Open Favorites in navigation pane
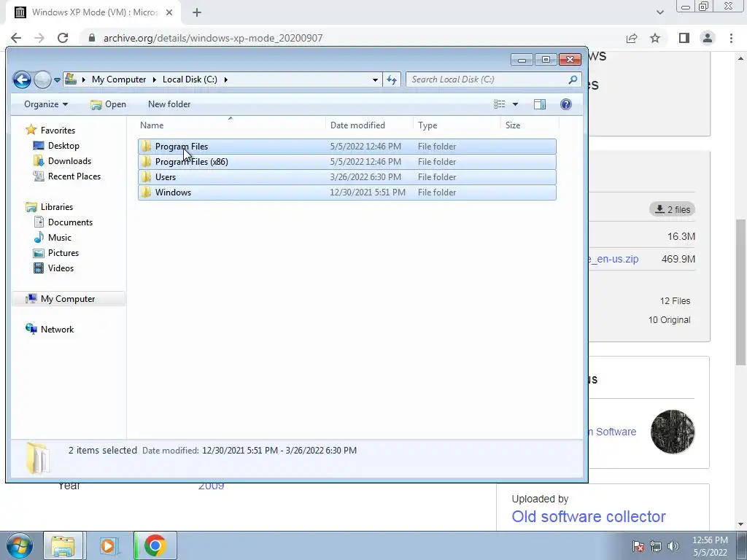 pos(58,131)
